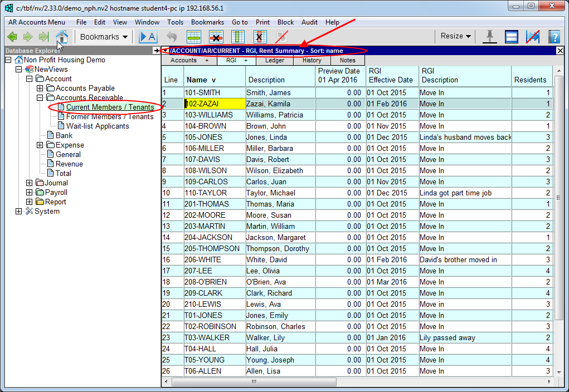Select Former Members / Tenants in tree

tap(110, 116)
